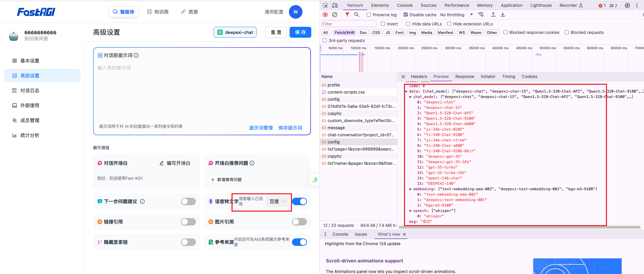Click in the network Filter input
This screenshot has width=644, height=274.
coord(349,24)
